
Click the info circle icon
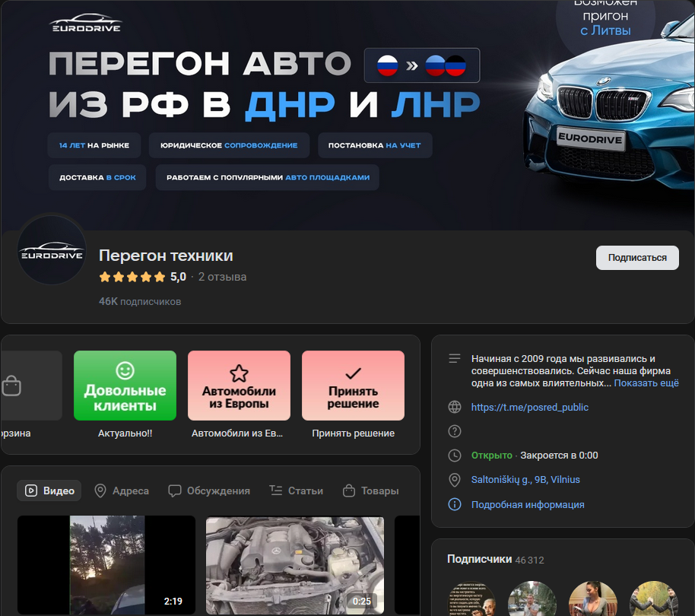pyautogui.click(x=454, y=504)
